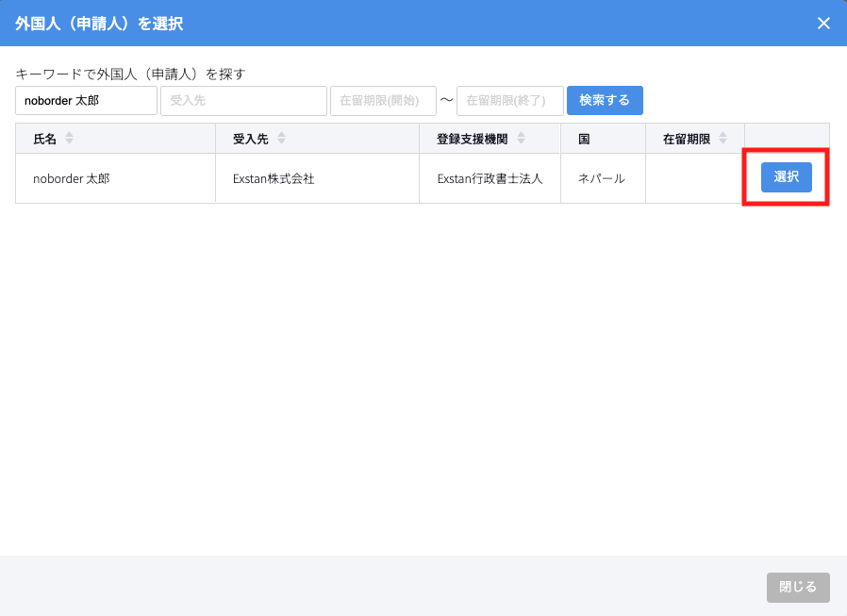Click the キーワードで外国人（申請人）を探す label

click(x=131, y=74)
